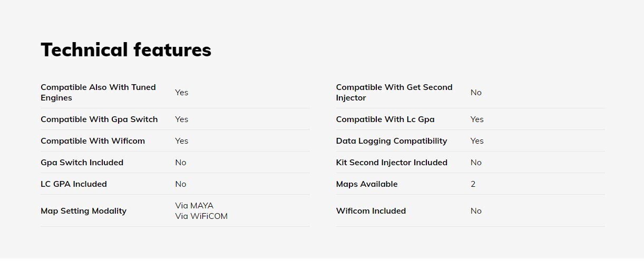Click the "Compatible With Gpa Switch" label
Viewport: 644px width, 261px height.
tap(99, 119)
